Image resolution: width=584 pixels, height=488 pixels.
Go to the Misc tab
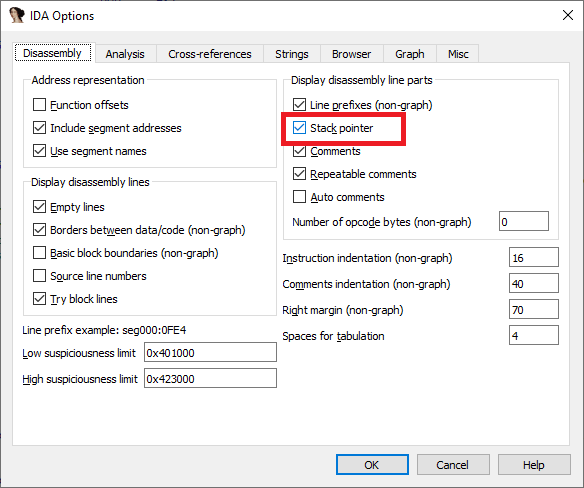pos(458,54)
